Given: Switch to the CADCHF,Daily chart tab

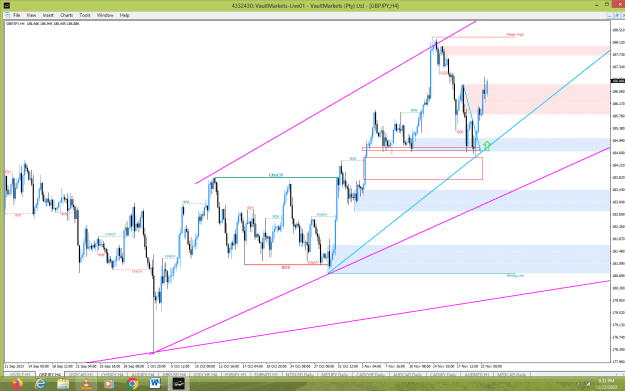Looking at the screenshot, I should click(370, 375).
